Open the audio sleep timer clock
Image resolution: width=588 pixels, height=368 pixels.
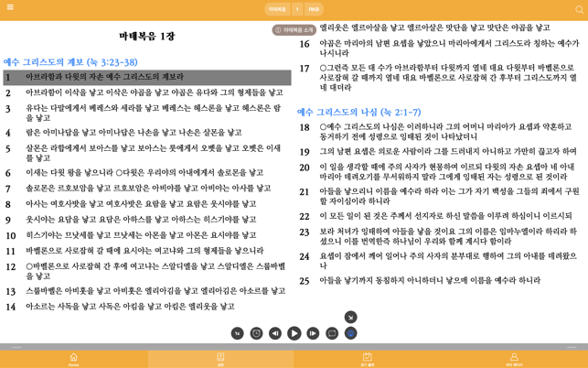[x=256, y=333]
